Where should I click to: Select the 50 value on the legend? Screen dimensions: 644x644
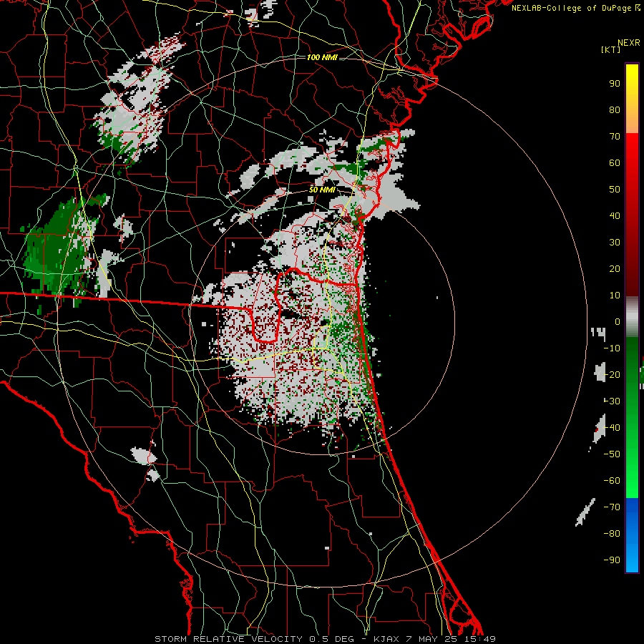tap(615, 190)
